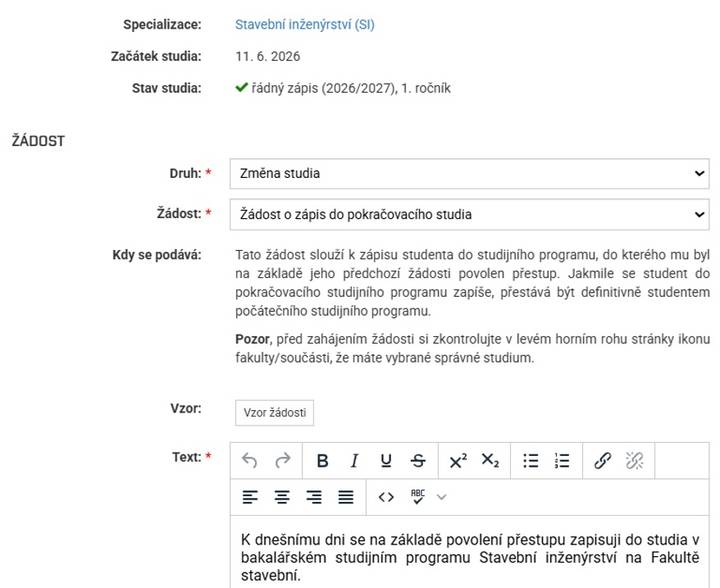The image size is (720, 588).
Task: Apply Underline formatting to text
Action: pos(386,460)
